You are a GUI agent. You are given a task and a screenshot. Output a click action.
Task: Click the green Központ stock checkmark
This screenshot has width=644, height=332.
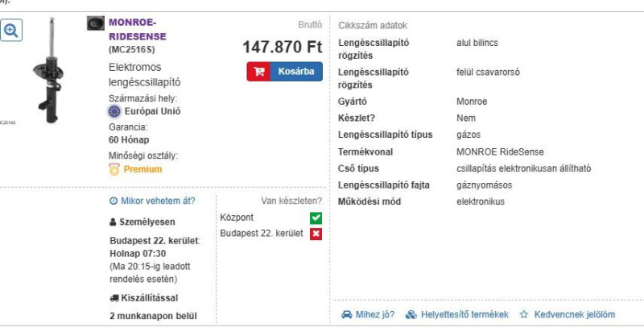(316, 218)
